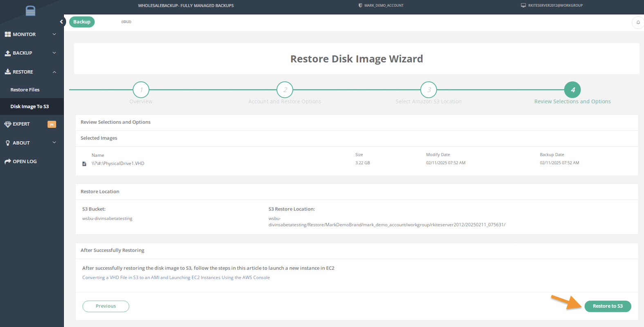
Task: Go to wizard step 3 circle
Action: coord(429,90)
